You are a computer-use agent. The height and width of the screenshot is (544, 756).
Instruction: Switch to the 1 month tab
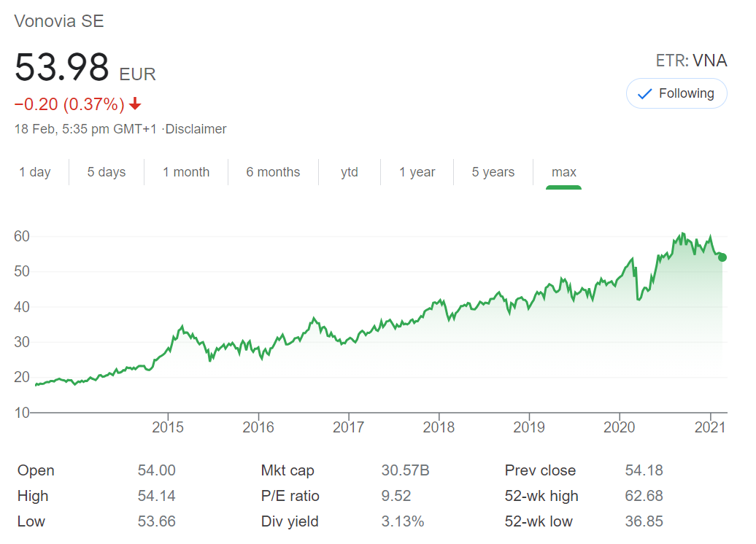[x=186, y=172]
